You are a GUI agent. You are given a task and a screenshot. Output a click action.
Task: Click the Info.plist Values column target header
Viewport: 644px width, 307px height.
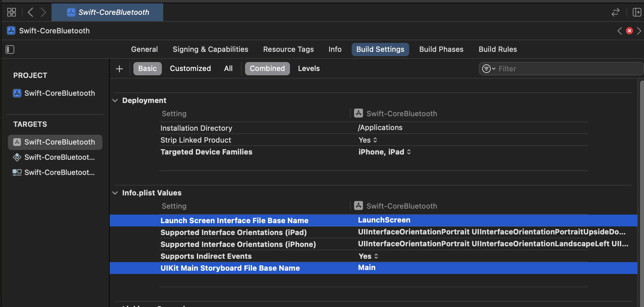(396, 206)
